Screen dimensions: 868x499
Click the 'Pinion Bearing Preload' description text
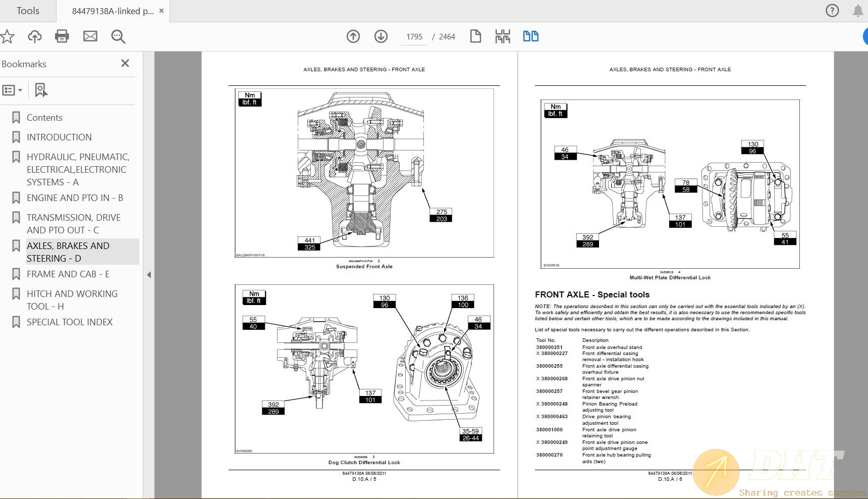point(610,404)
